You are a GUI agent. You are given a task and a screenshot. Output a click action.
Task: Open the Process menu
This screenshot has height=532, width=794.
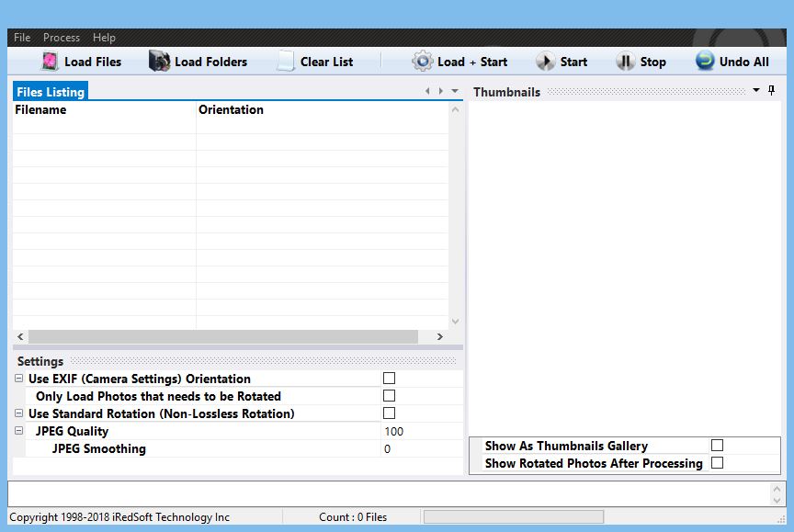pyautogui.click(x=62, y=38)
